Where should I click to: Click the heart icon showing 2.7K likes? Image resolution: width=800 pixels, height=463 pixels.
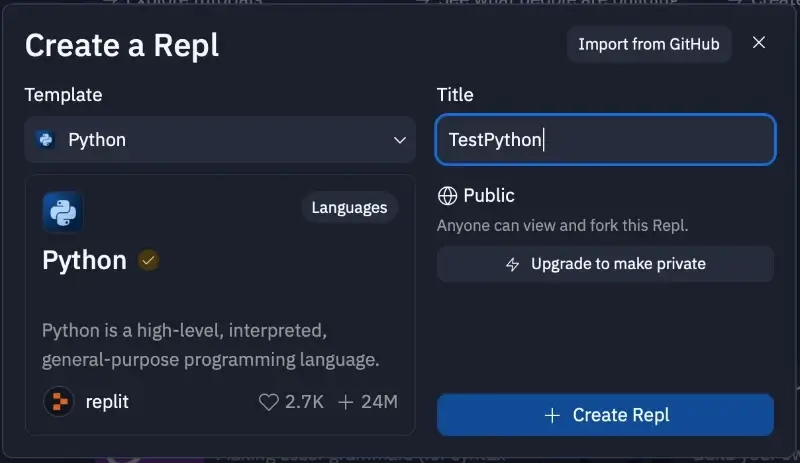[x=268, y=402]
